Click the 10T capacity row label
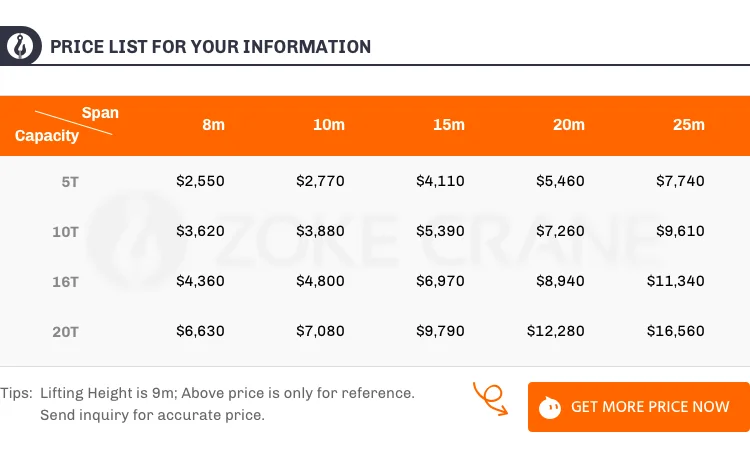Viewport: 750px width, 470px height. click(x=66, y=232)
